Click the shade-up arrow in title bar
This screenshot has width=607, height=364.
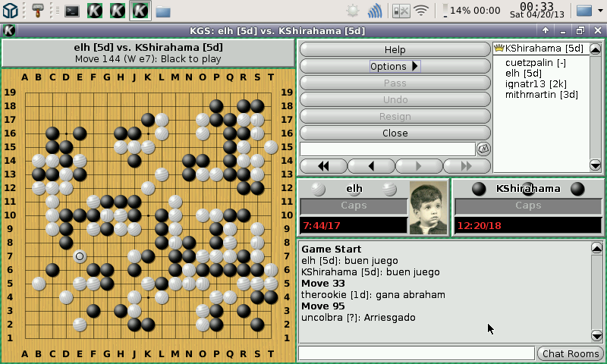[546, 30]
